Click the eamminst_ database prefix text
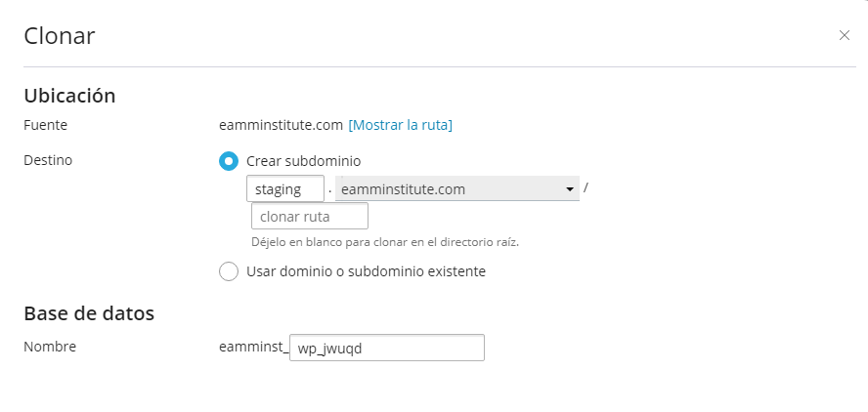 (x=254, y=348)
